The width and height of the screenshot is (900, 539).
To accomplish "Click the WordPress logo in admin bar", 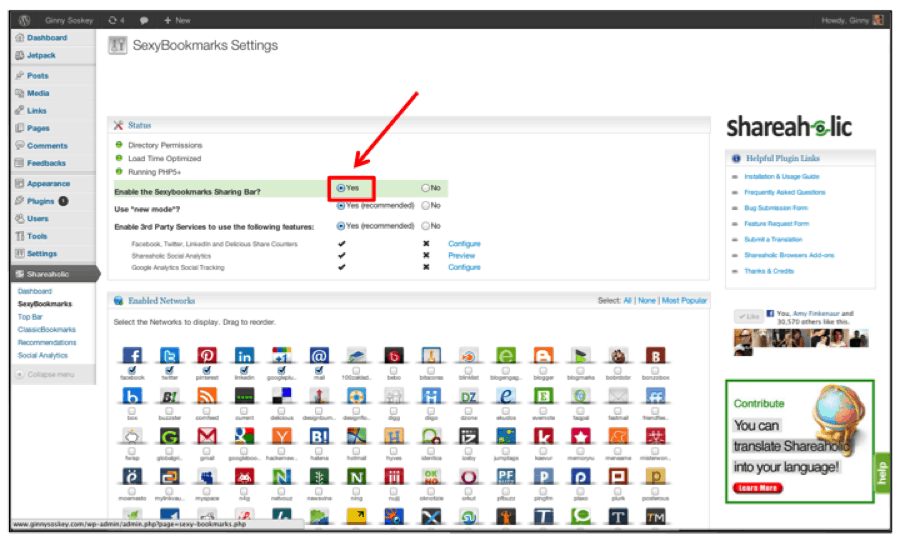I will coord(24,20).
